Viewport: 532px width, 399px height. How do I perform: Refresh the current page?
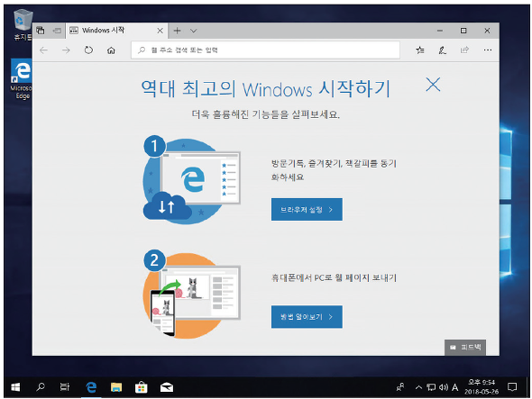click(88, 50)
